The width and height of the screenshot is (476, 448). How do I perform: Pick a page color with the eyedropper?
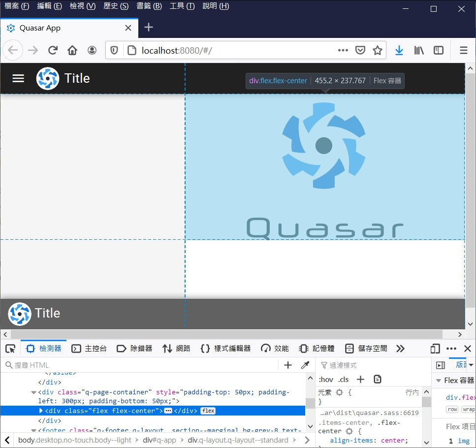click(305, 365)
